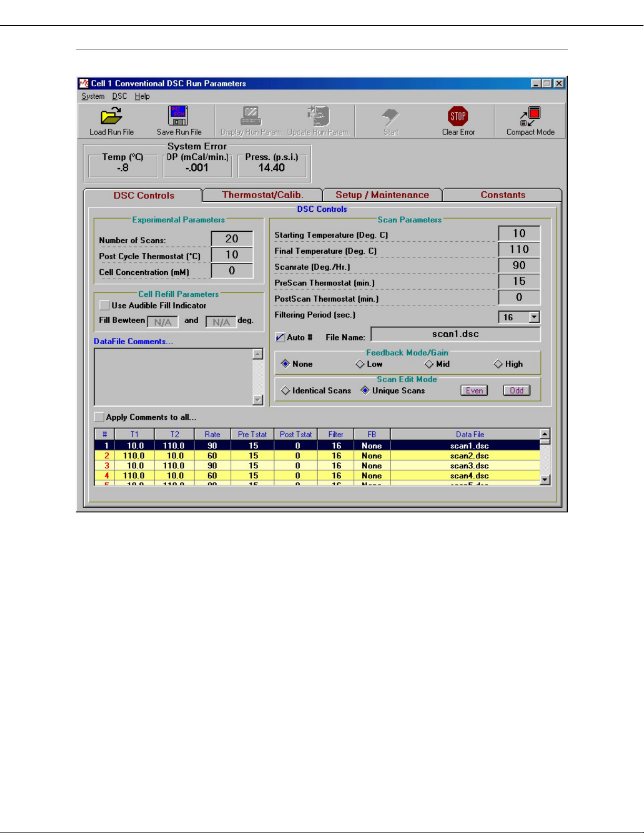644x833 pixels.
Task: Click the Press. (p.s.i.) value 14.40
Action: coord(271,168)
